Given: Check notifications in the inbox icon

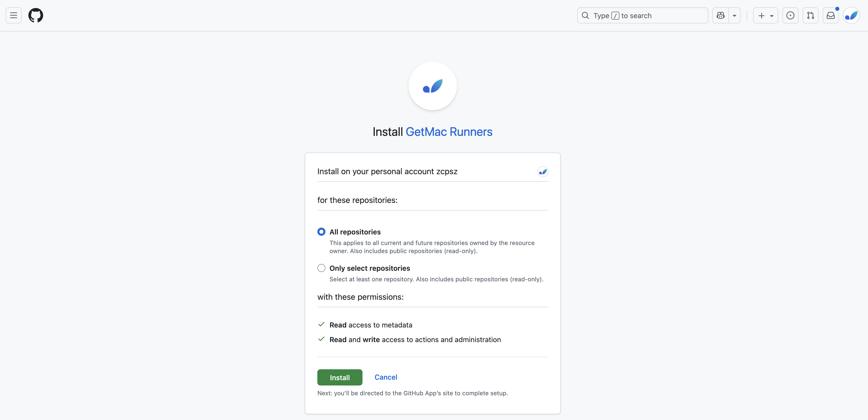Looking at the screenshot, I should (831, 15).
